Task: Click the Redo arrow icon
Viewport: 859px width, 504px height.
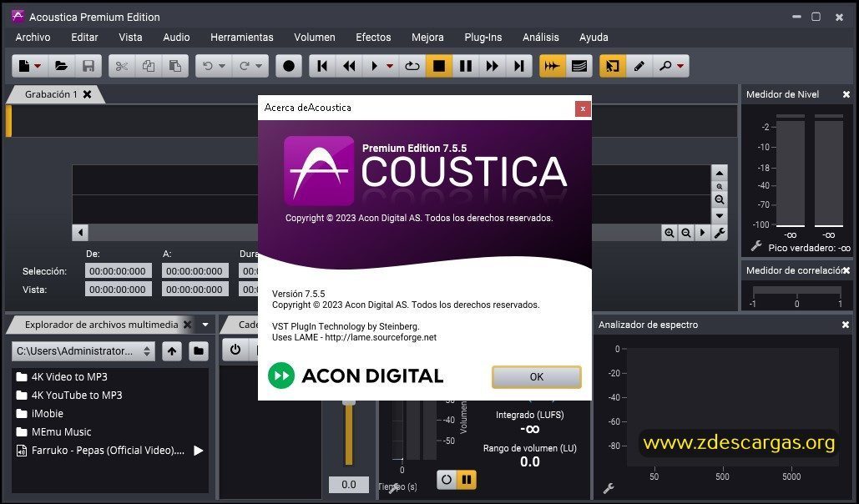Action: [x=245, y=66]
